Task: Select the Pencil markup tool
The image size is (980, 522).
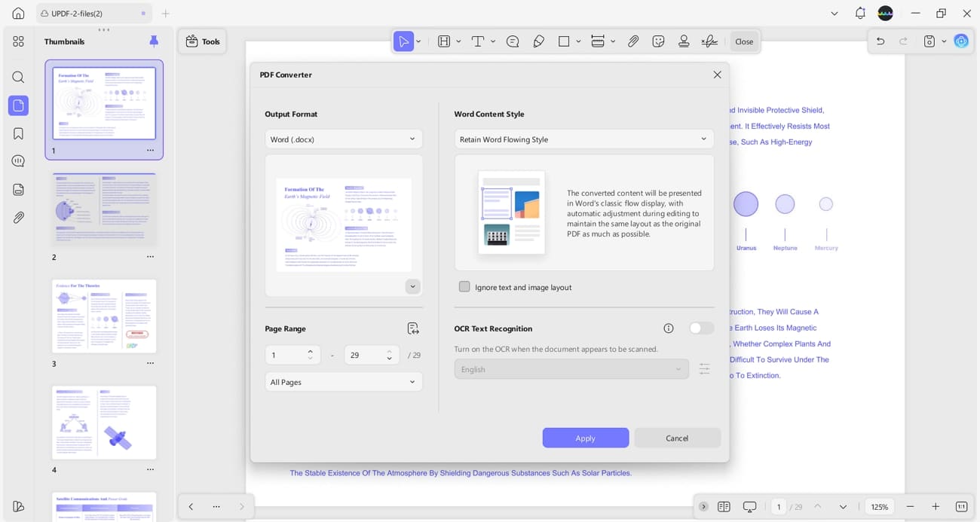Action: click(x=538, y=41)
